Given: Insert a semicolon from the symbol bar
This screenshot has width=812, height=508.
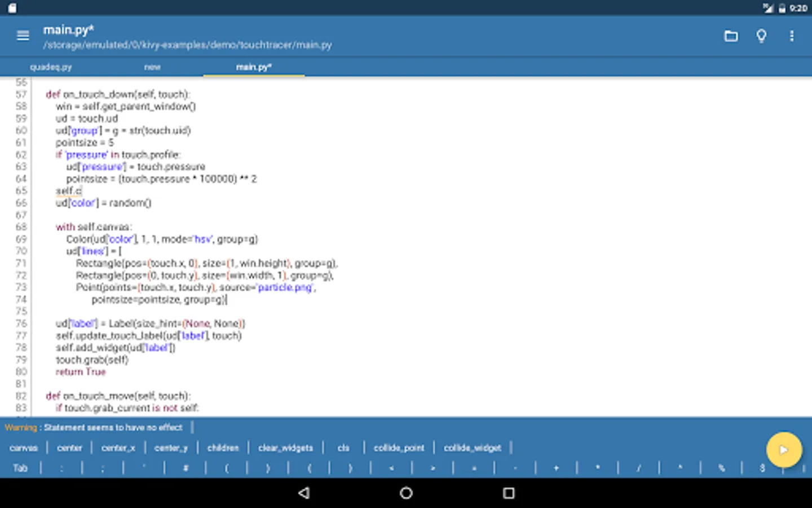Looking at the screenshot, I should click(103, 468).
